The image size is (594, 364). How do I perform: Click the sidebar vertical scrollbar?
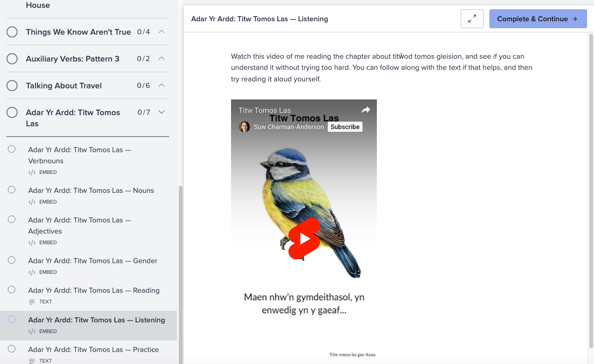[180, 273]
